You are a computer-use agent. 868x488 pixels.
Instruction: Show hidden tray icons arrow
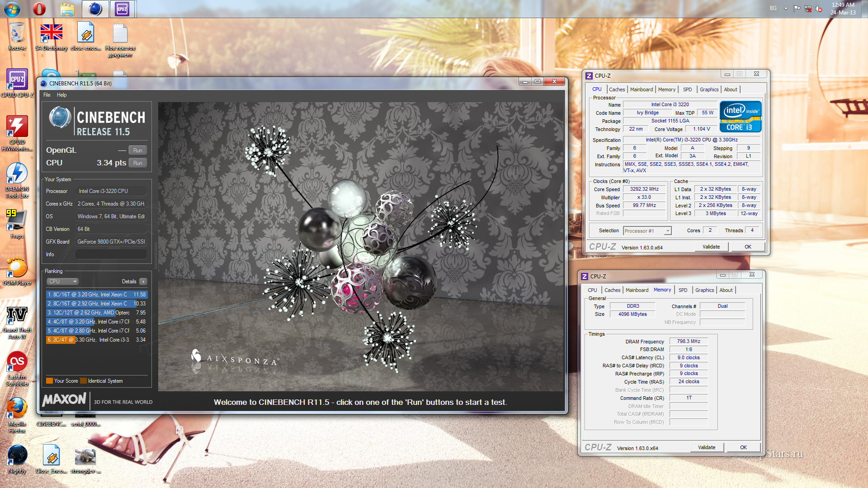pyautogui.click(x=786, y=9)
